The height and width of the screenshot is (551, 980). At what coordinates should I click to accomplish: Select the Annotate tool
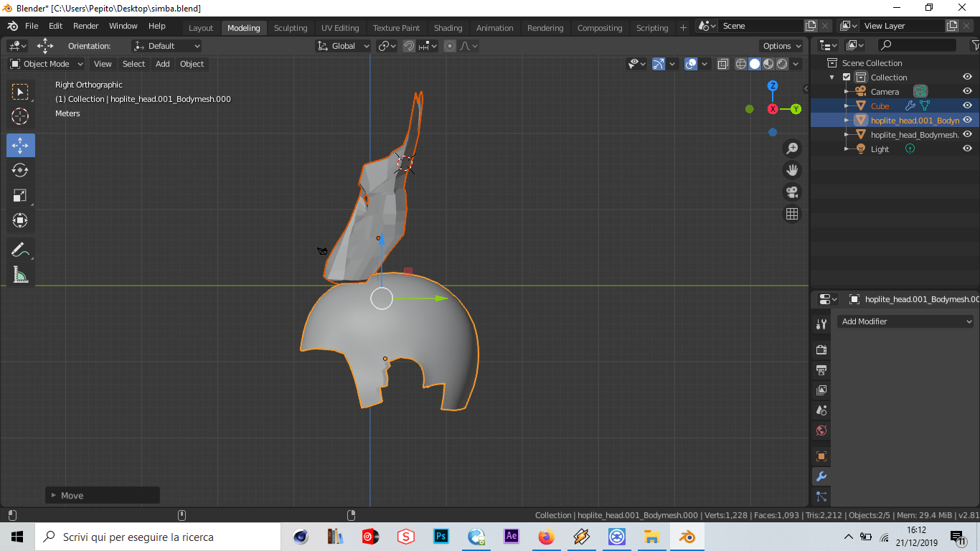(x=21, y=250)
